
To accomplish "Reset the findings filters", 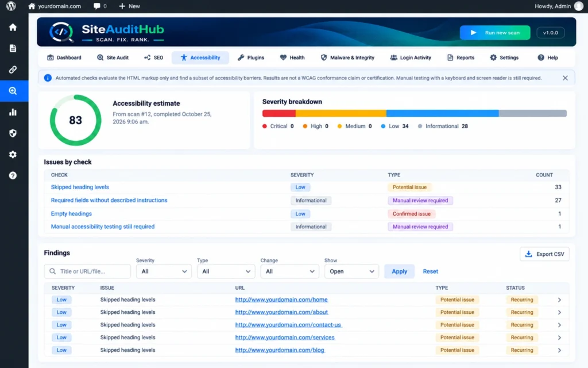I will coord(431,271).
